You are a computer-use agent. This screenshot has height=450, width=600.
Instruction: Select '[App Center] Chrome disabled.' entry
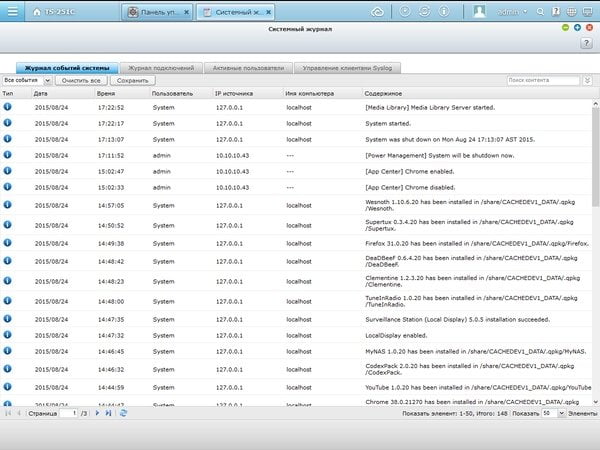[x=296, y=188]
